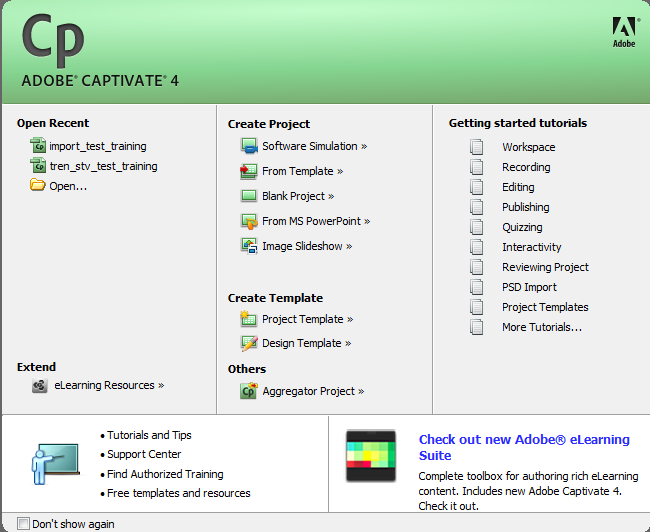Open eLearning Resources link
Image resolution: width=650 pixels, height=532 pixels.
(109, 385)
